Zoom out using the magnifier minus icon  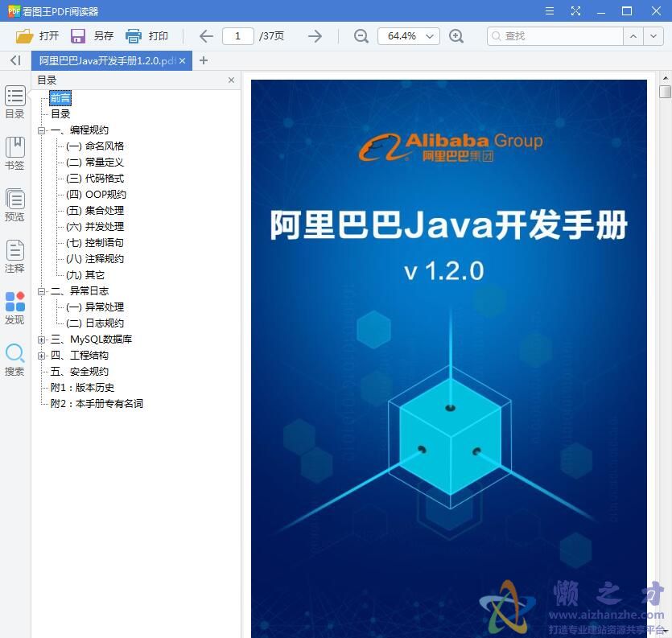[x=360, y=36]
